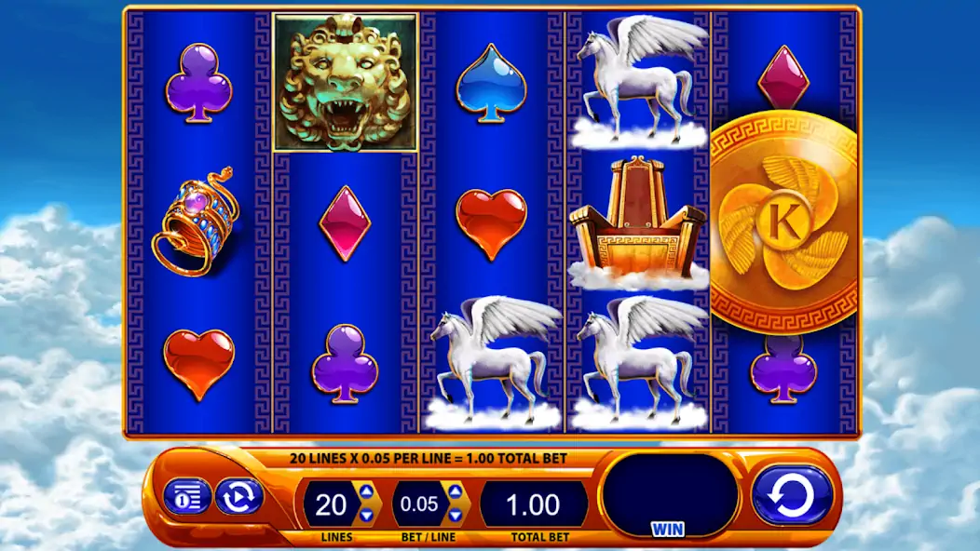Click the purple club on reel one
The width and height of the screenshot is (980, 551).
pos(199,83)
